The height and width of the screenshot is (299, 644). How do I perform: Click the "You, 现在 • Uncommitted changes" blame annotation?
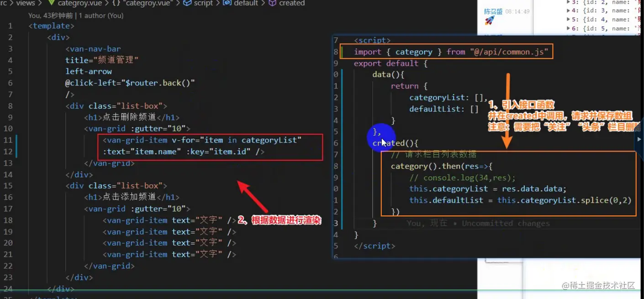(478, 223)
